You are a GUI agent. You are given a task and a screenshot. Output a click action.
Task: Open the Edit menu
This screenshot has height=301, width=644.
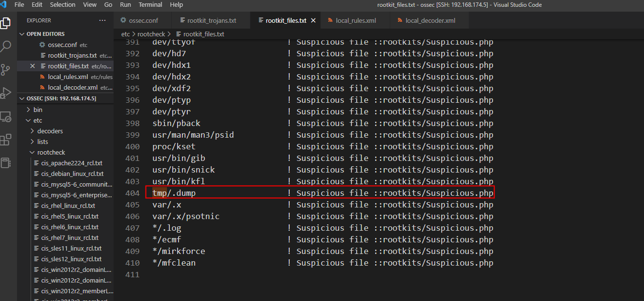point(37,5)
